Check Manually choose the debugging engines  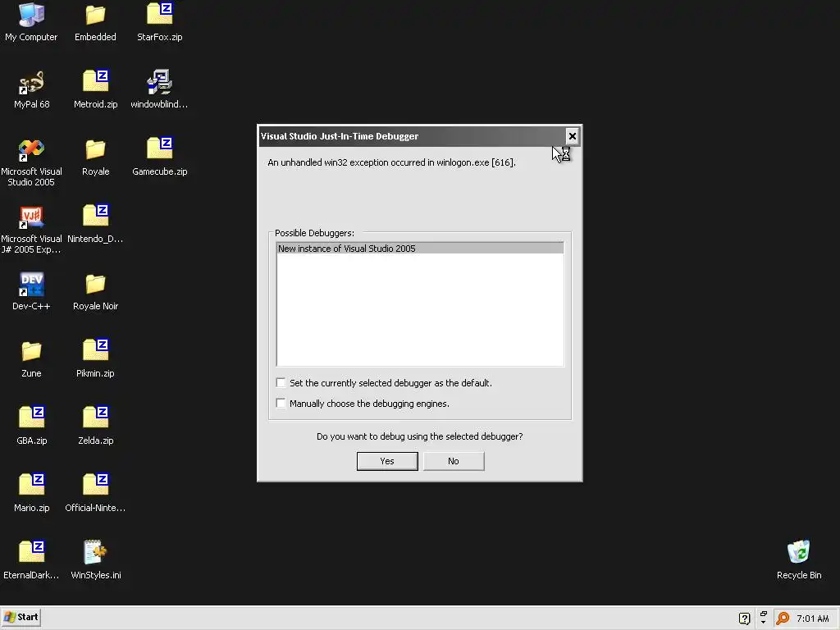pos(281,403)
